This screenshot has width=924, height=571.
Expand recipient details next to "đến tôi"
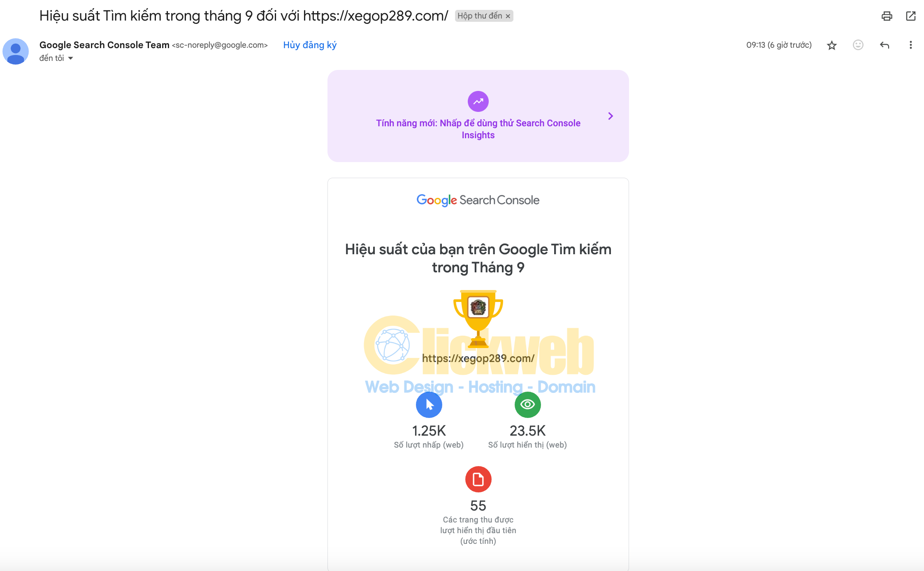[x=70, y=58]
